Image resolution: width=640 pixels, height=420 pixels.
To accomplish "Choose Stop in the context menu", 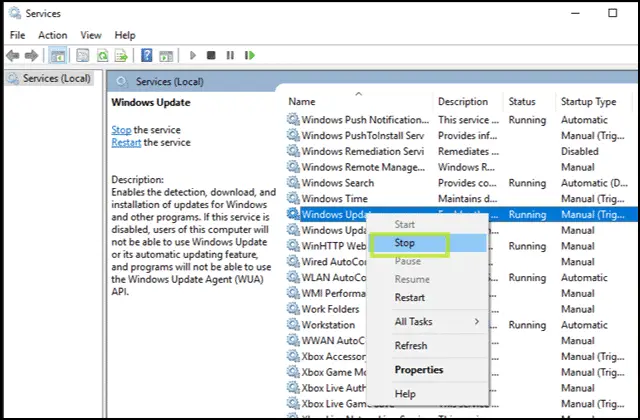I will pyautogui.click(x=428, y=243).
